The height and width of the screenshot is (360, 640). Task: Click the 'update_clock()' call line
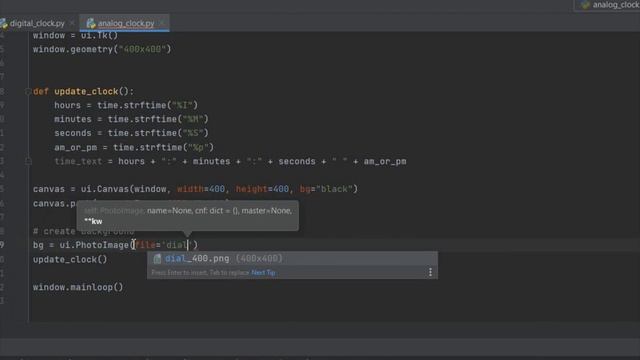click(x=70, y=260)
